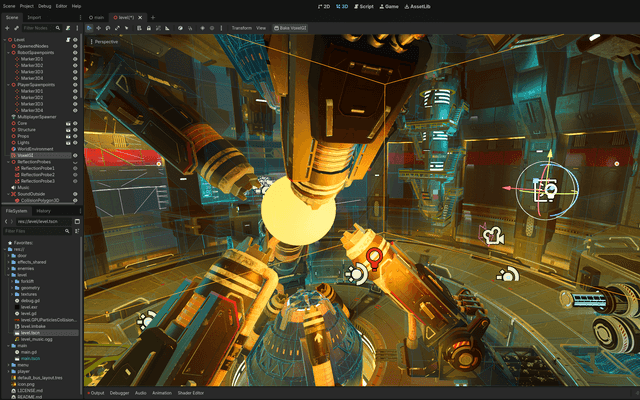
Task: Switch to the main scene tab
Action: pos(96,18)
